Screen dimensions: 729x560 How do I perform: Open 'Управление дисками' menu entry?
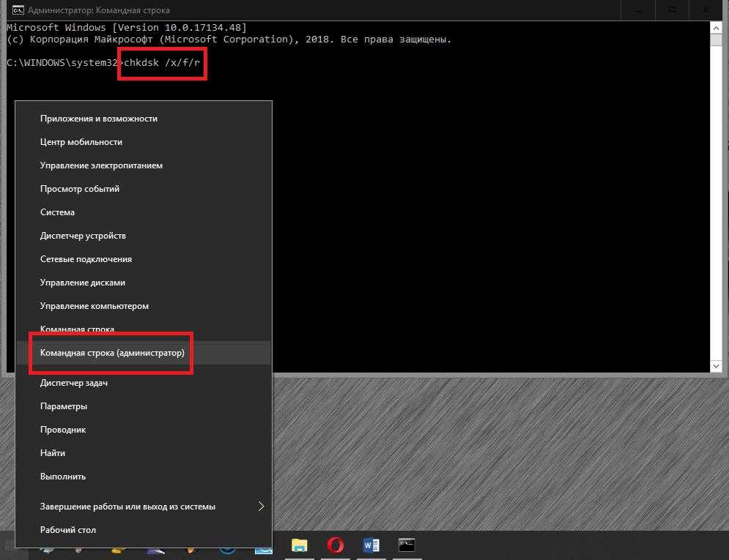point(83,283)
